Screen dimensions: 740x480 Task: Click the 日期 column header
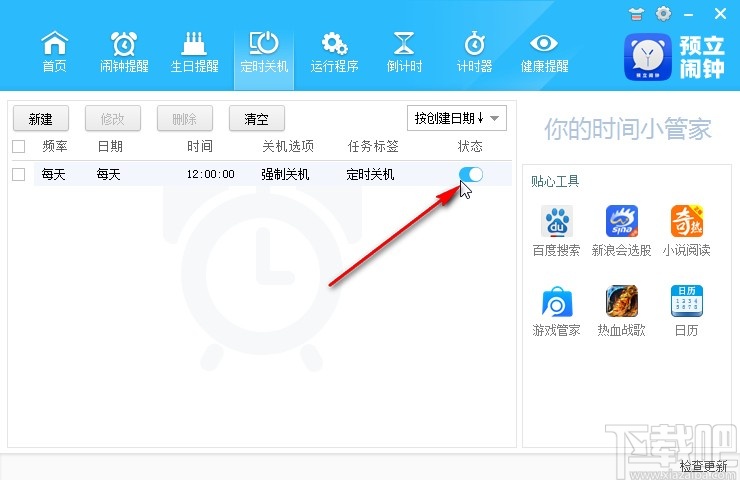coord(110,146)
